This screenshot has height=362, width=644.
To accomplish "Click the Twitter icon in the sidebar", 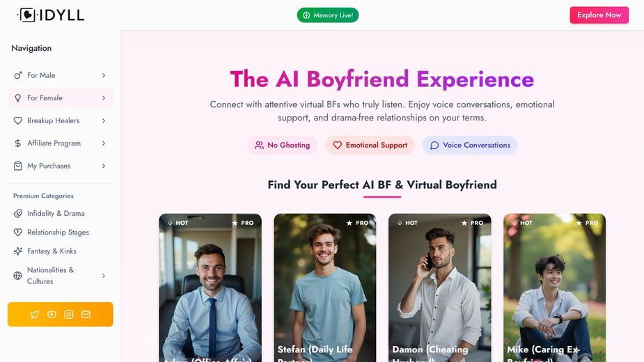I will [35, 315].
